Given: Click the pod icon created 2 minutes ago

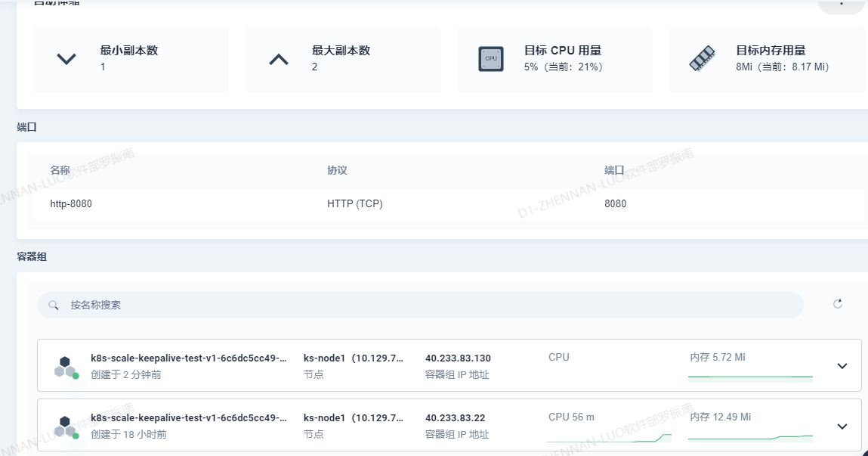Looking at the screenshot, I should 66,366.
